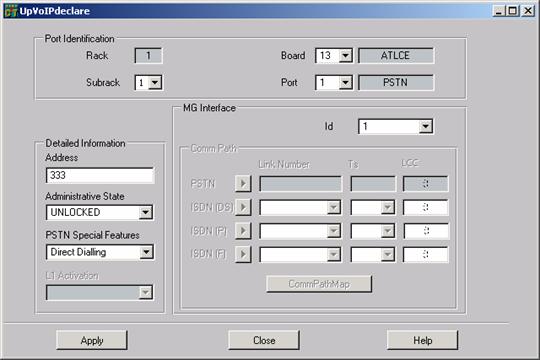The width and height of the screenshot is (540, 360).
Task: Click the ISDN (P) row arrow button
Action: pos(243,230)
